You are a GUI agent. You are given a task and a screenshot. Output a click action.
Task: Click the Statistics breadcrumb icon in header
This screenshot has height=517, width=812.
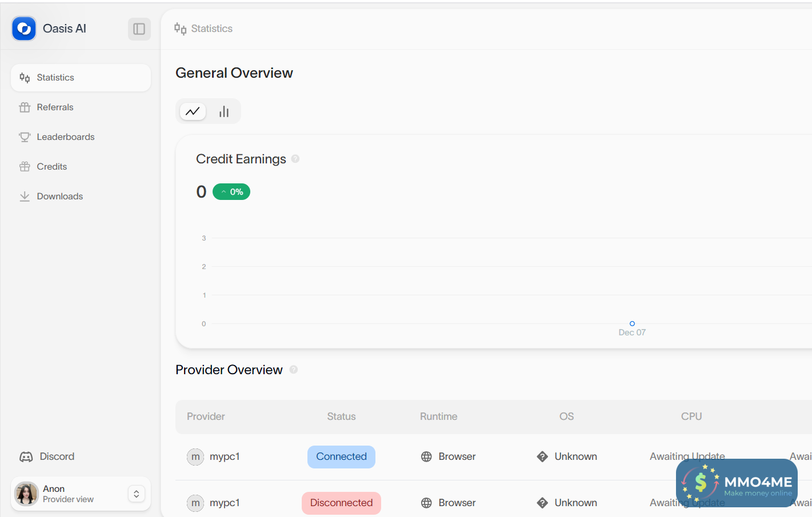(181, 29)
